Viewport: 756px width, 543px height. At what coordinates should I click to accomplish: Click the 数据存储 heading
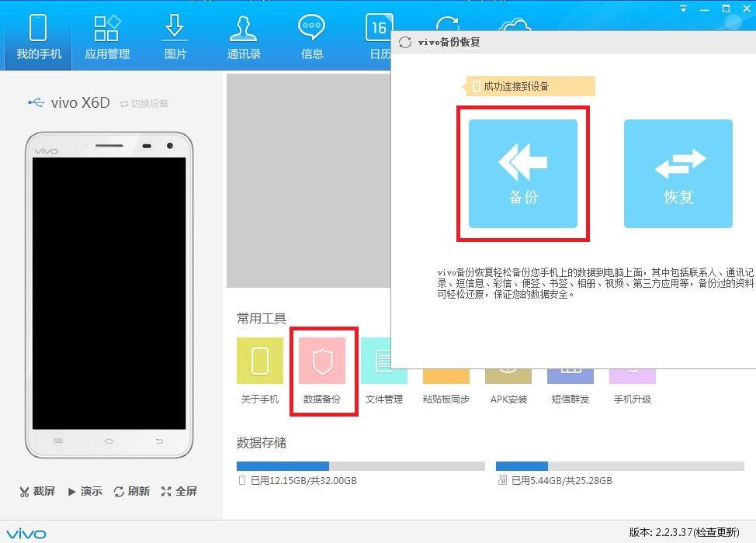[262, 442]
